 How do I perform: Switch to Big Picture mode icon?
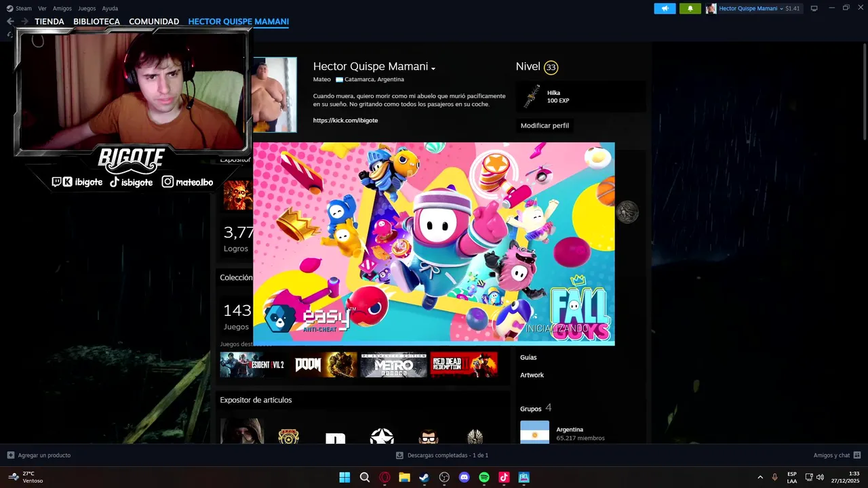point(814,8)
